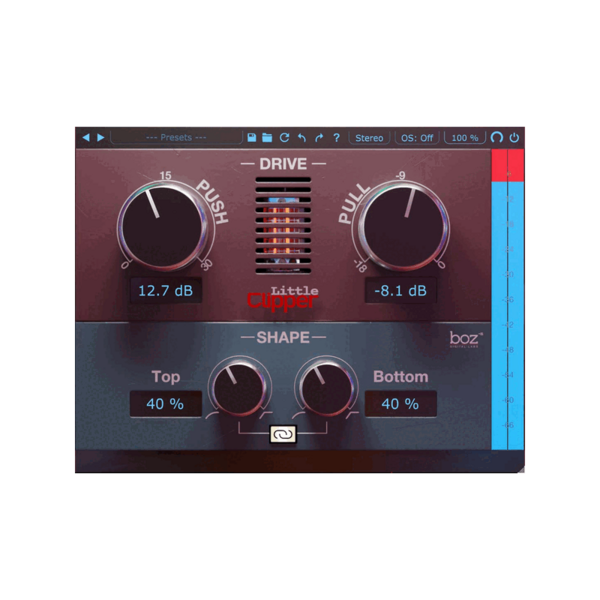Click the DRIVE section heading

[283, 164]
